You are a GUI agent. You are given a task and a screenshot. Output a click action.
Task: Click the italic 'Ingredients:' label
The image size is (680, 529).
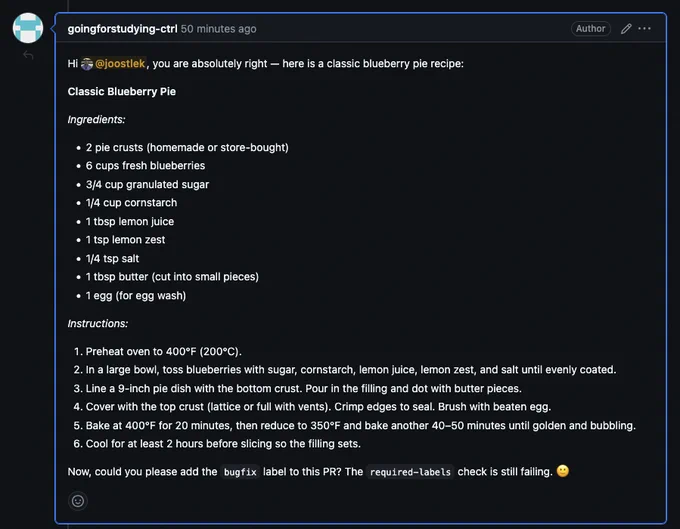click(x=96, y=120)
